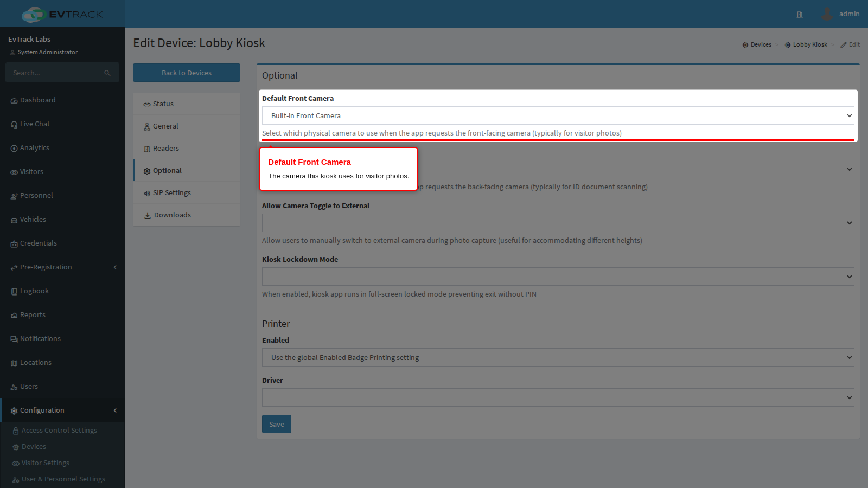Collapse the Pre-Registration menu chevron

[x=115, y=267]
